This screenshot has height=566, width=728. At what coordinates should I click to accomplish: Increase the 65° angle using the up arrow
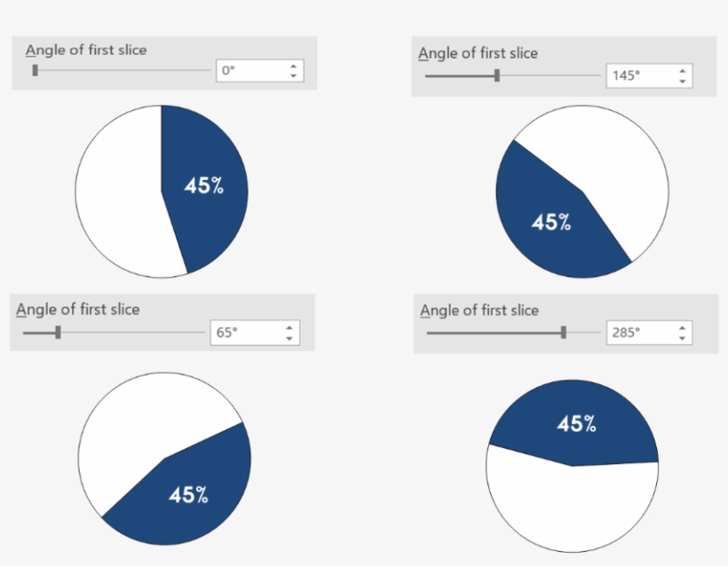[x=289, y=328]
